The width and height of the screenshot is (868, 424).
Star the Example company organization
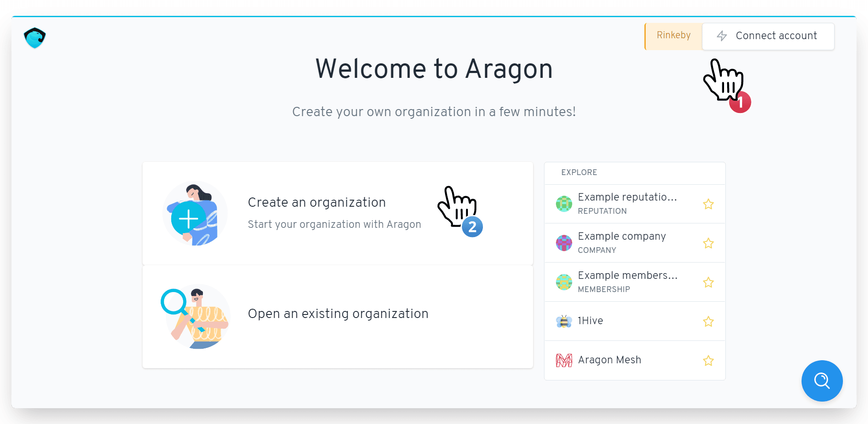[x=708, y=243]
